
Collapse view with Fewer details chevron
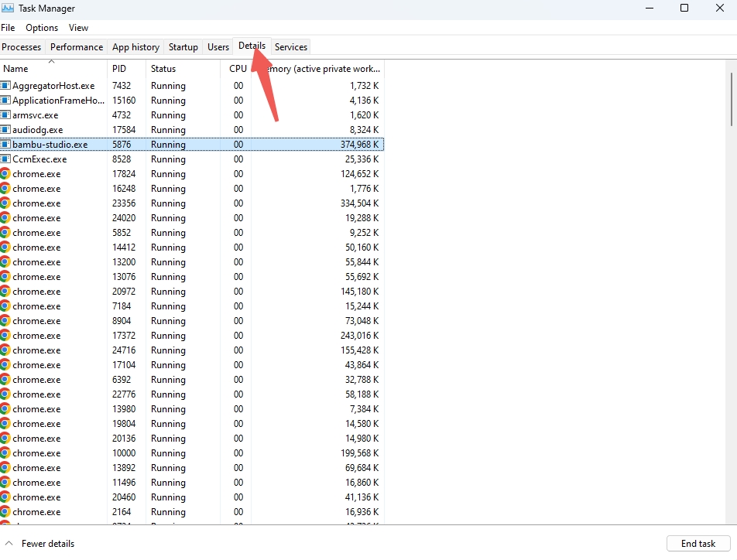coord(9,543)
